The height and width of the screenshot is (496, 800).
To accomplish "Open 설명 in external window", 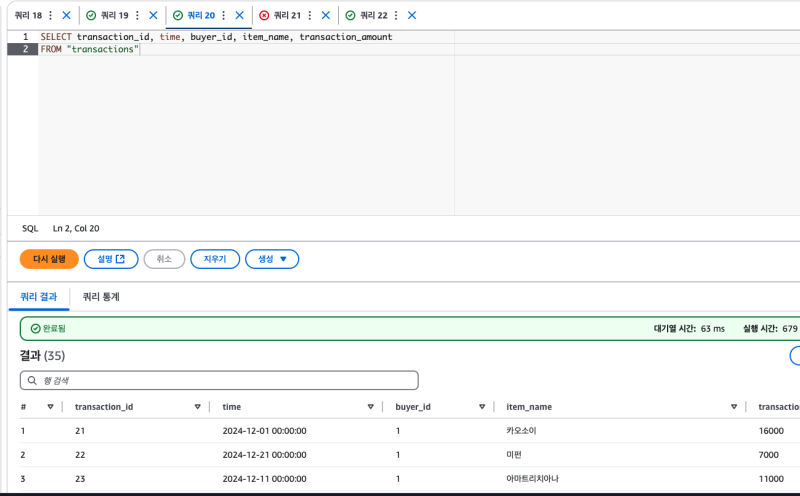I will pos(111,259).
